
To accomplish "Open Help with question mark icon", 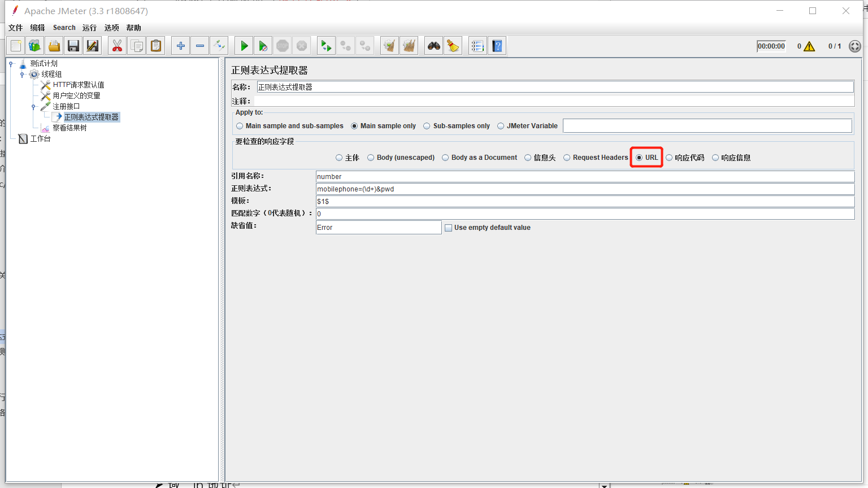I will 497,46.
